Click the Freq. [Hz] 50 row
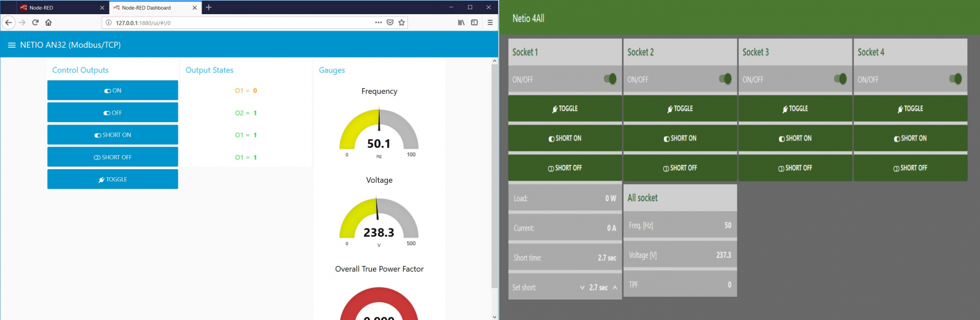 (680, 226)
